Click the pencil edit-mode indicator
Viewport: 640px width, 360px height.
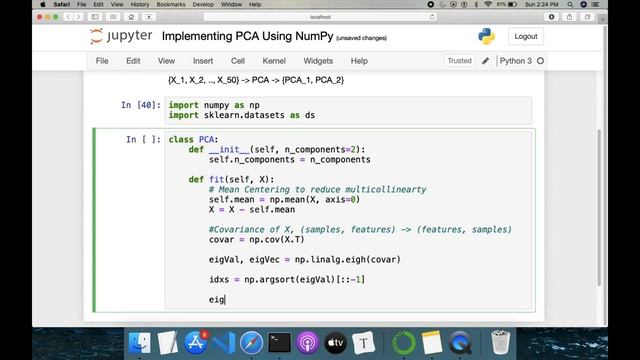pos(485,61)
